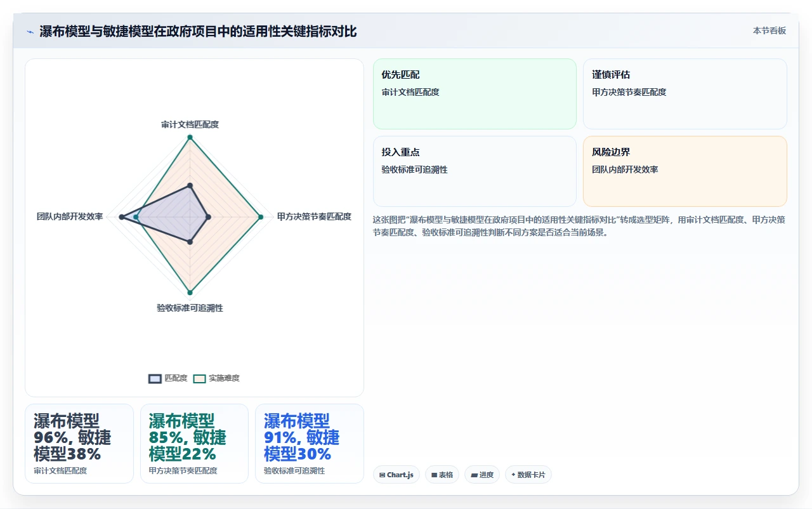
Task: Select the 数据卡片 tag label
Action: coord(531,475)
